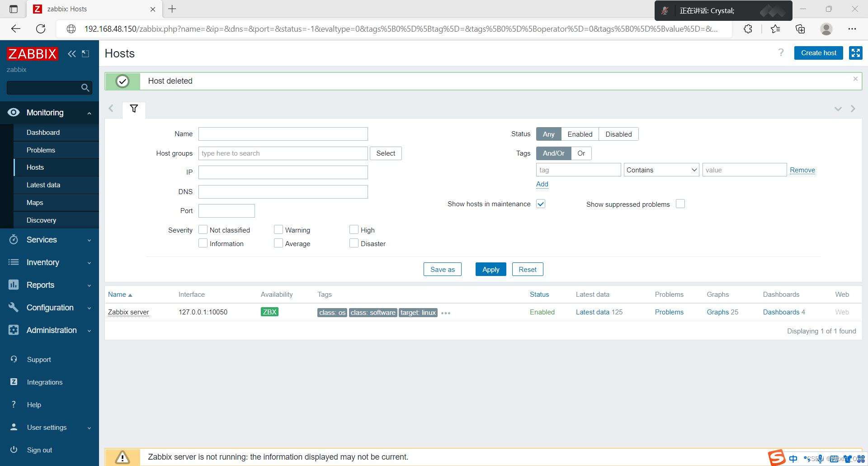Tick the Average severity checkbox
Screen dimensions: 868x466
click(x=278, y=243)
